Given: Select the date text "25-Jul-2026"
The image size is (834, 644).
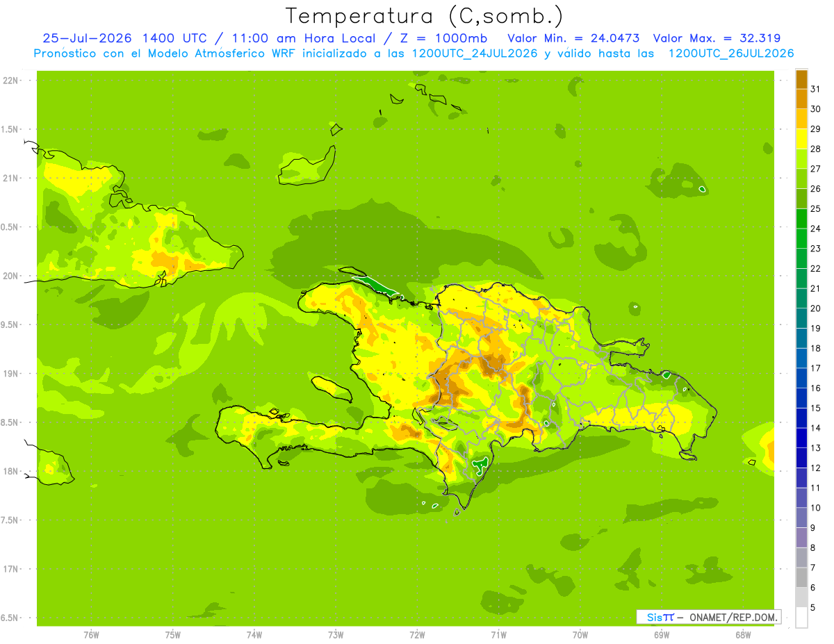Looking at the screenshot, I should pos(87,38).
